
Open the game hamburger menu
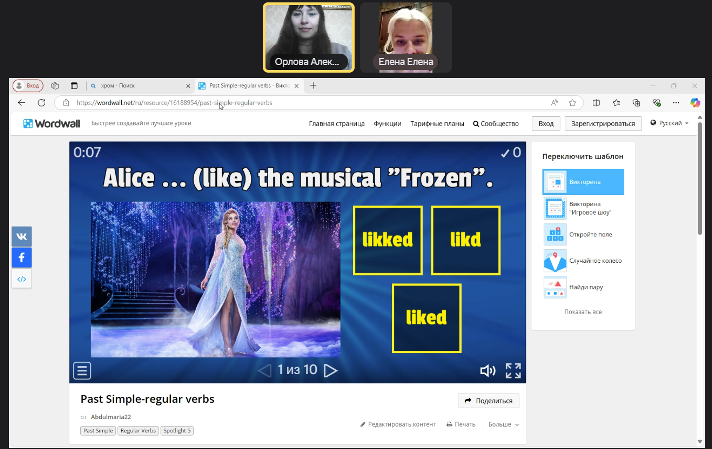82,370
